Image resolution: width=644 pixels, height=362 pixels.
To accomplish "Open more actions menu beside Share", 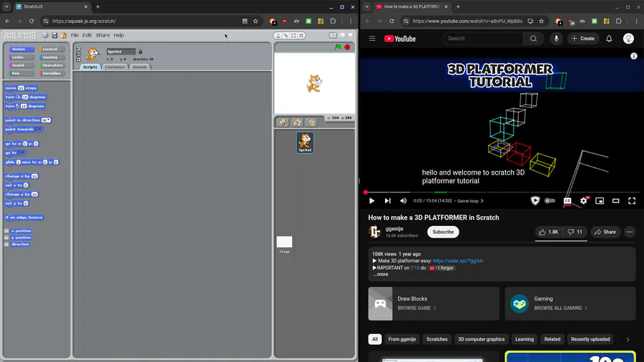I will click(630, 232).
